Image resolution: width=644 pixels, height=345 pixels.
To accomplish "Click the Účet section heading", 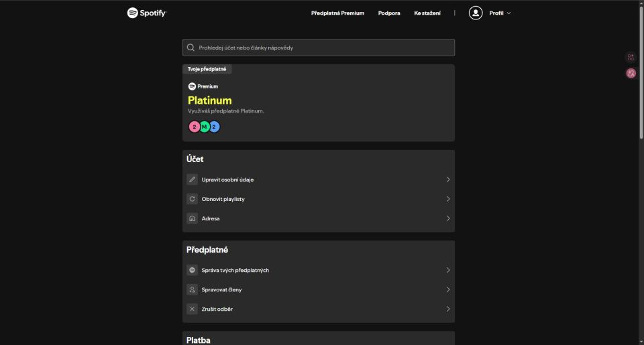I will point(195,159).
